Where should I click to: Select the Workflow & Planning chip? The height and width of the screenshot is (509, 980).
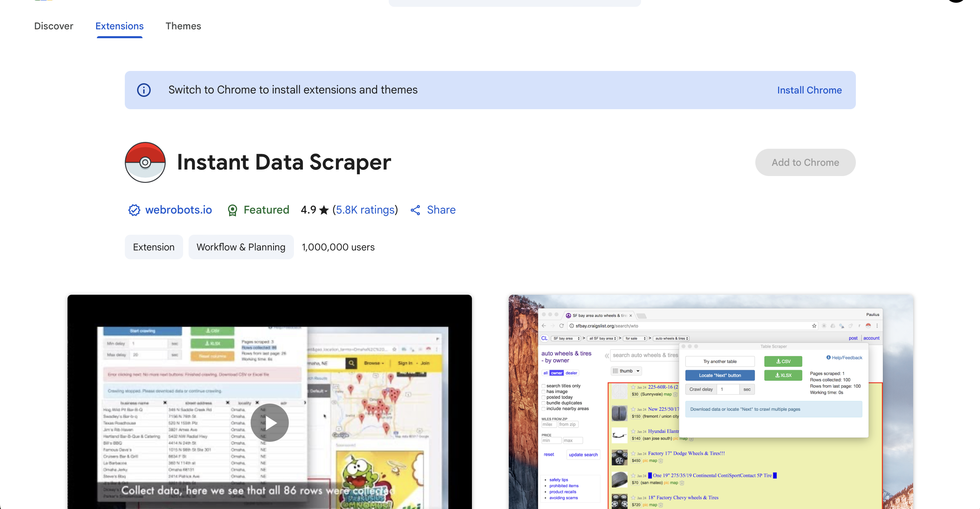pyautogui.click(x=241, y=247)
